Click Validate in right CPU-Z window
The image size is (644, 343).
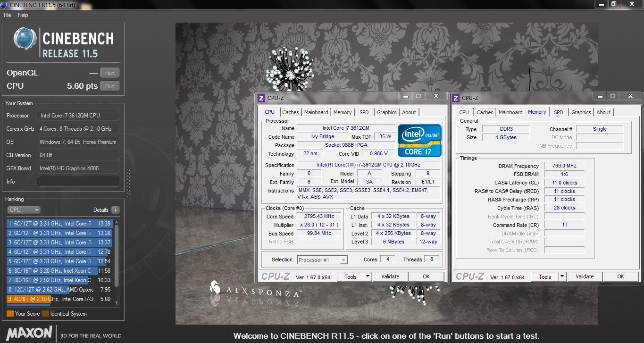(585, 276)
